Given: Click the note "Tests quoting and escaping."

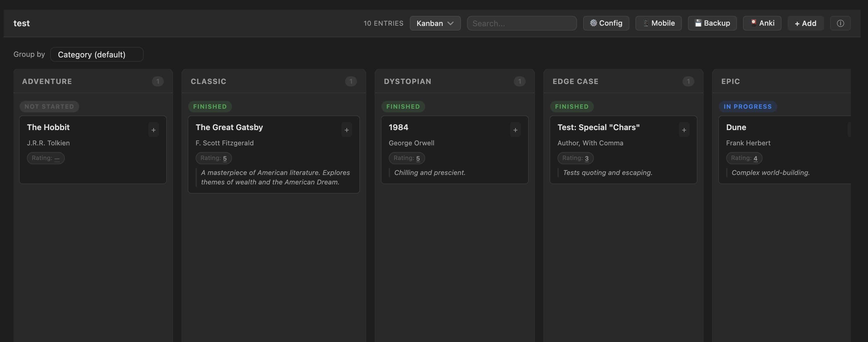Looking at the screenshot, I should [608, 173].
